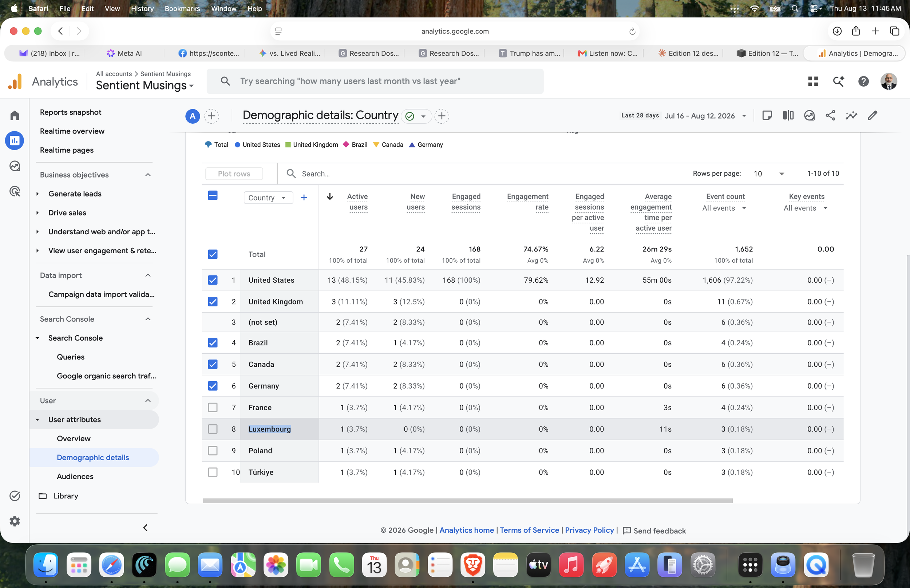Collapse the Data import section
Image resolution: width=910 pixels, height=588 pixels.
click(148, 275)
